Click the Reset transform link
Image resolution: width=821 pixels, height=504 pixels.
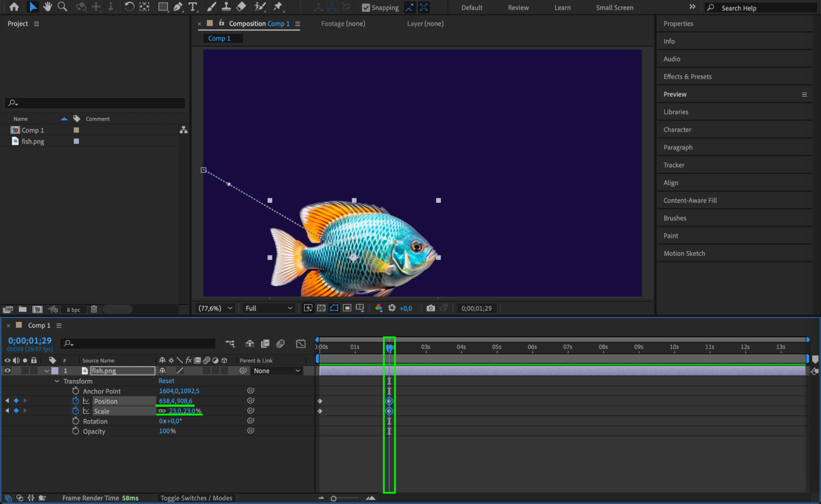[x=166, y=381]
